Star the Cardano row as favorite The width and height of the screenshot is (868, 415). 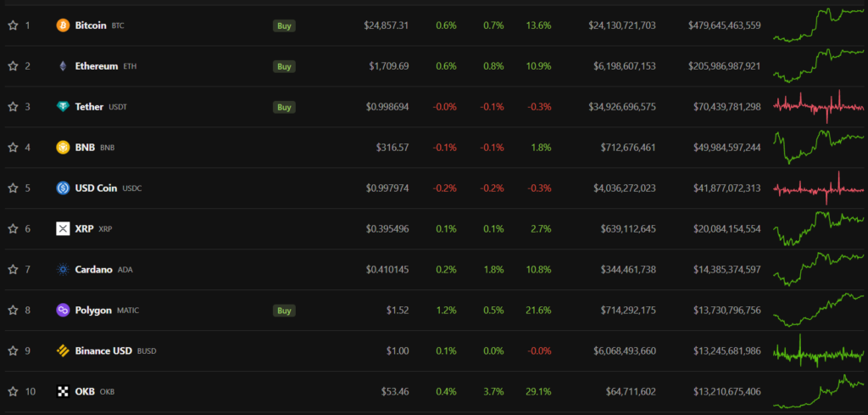pos(13,270)
